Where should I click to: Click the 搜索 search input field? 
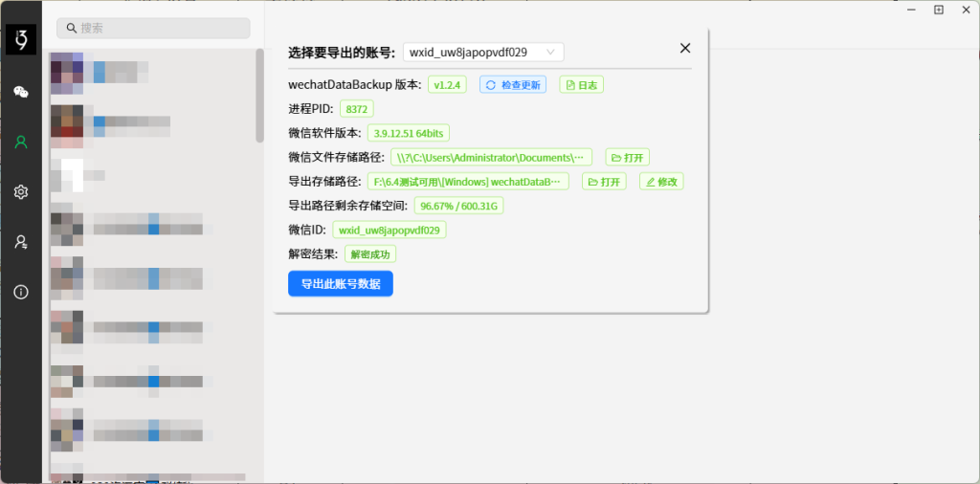(153, 28)
